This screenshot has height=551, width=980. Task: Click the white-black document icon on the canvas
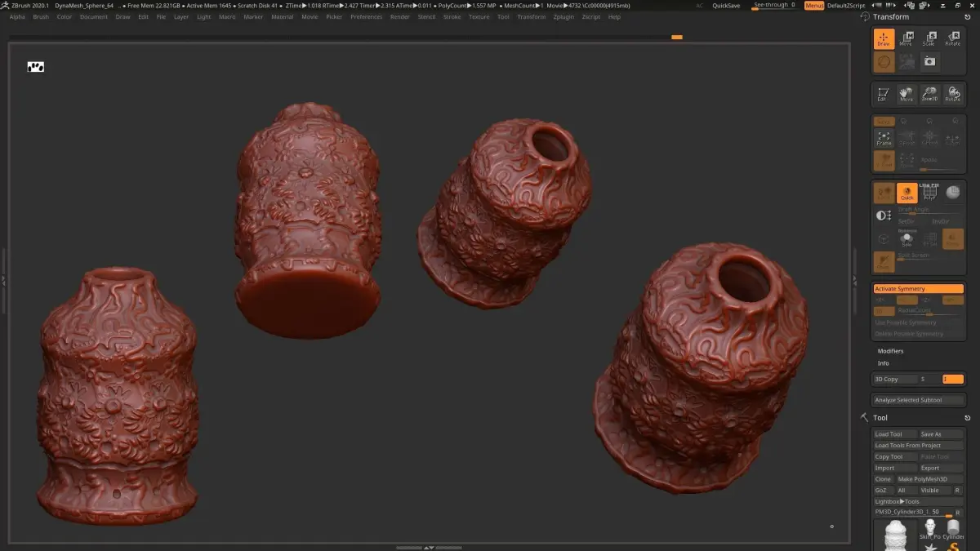click(x=36, y=67)
